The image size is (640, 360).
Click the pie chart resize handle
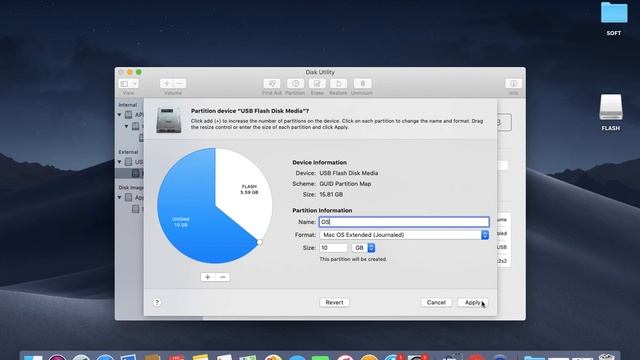point(260,242)
